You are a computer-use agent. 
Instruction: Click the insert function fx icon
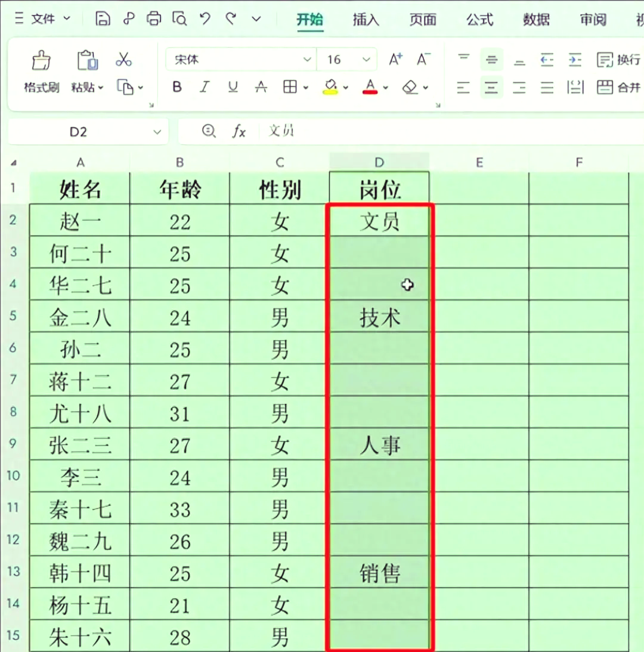239,132
